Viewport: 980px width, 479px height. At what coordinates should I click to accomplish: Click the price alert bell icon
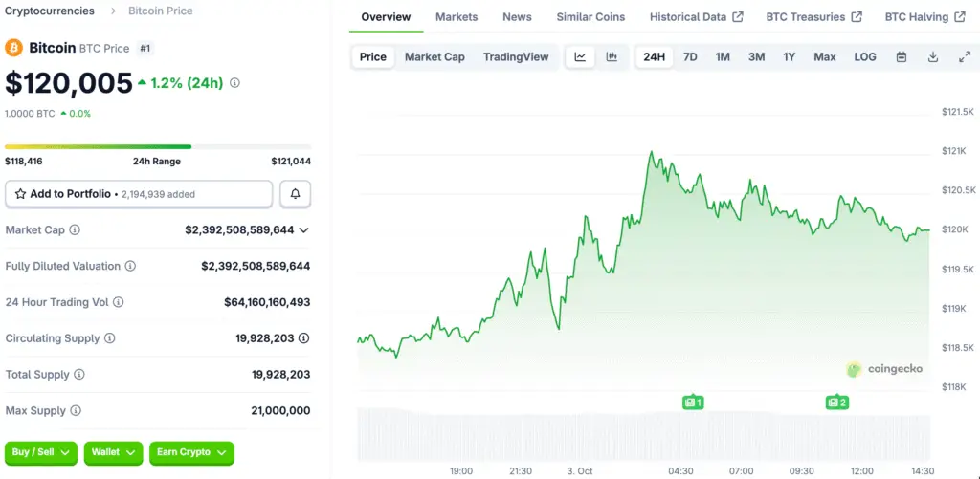point(295,194)
